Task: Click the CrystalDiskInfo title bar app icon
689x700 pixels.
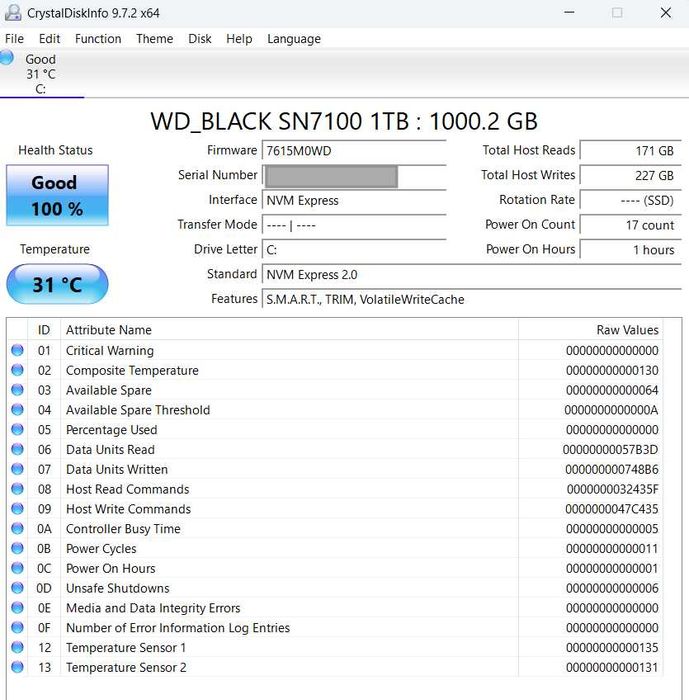Action: click(x=13, y=12)
